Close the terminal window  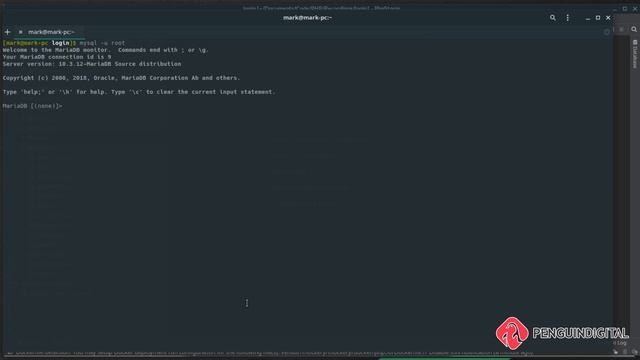click(608, 18)
